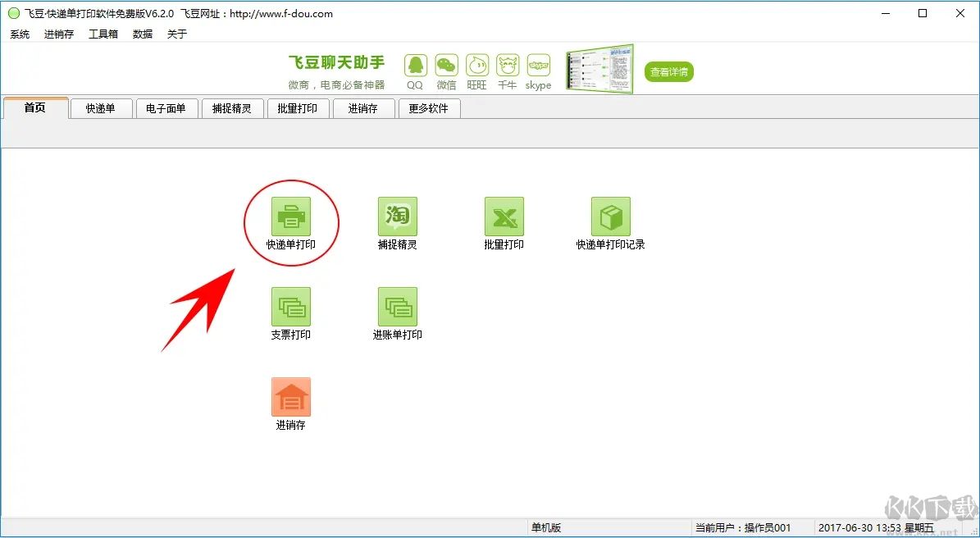The width and height of the screenshot is (980, 538).
Task: Switch to the 捕捉精灵 tab
Action: tap(232, 109)
